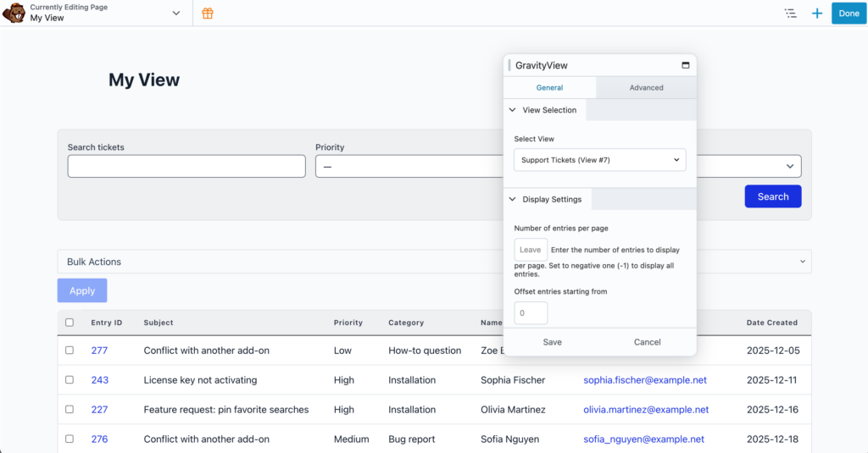Image resolution: width=868 pixels, height=453 pixels.
Task: Click the 2025-12-18 date cell
Action: pyautogui.click(x=772, y=439)
